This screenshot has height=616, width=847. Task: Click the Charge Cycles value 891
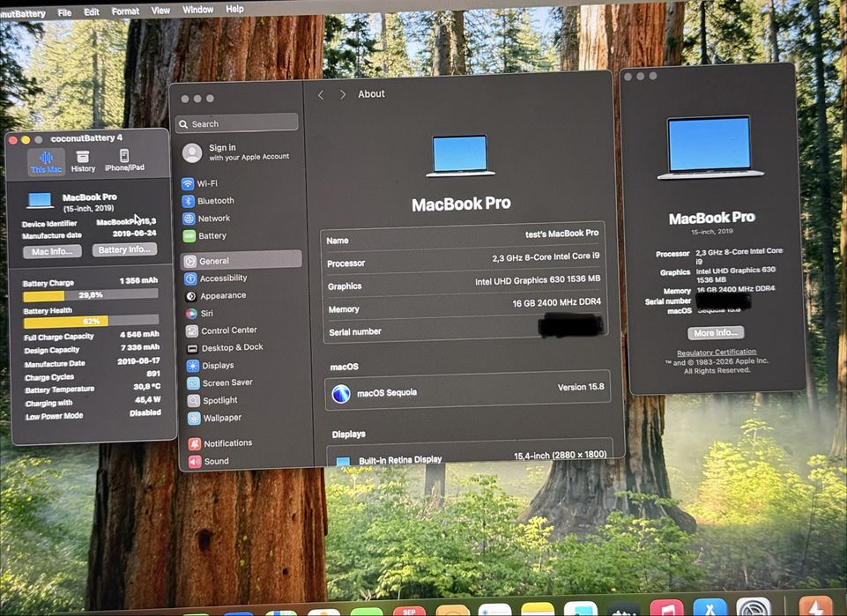152,374
